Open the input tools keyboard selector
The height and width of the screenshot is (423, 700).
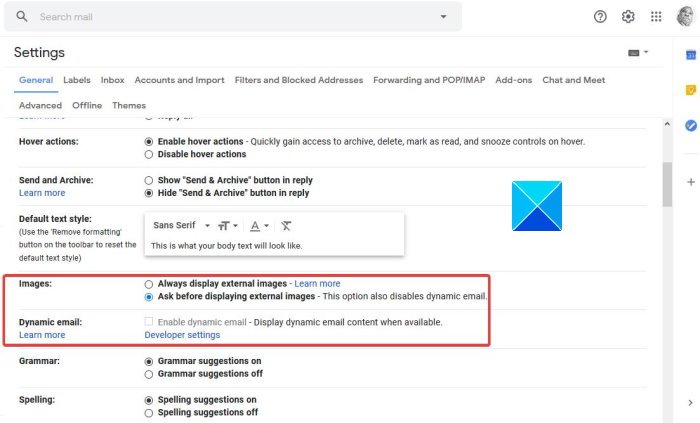tap(638, 53)
